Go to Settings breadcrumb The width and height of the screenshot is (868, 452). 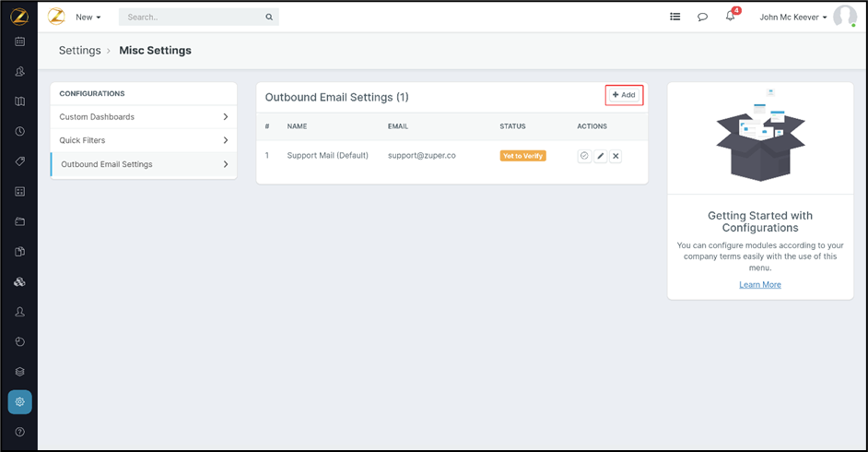[x=80, y=51]
